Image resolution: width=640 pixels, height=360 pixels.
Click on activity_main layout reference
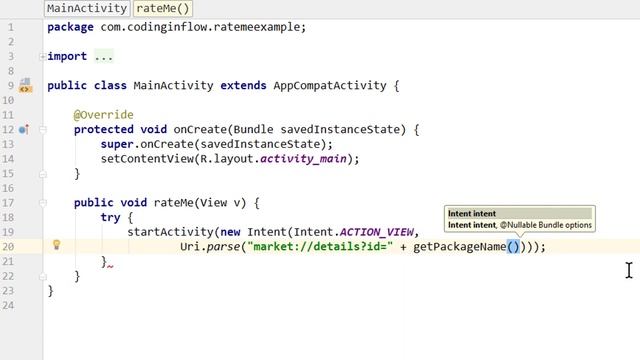click(x=303, y=159)
